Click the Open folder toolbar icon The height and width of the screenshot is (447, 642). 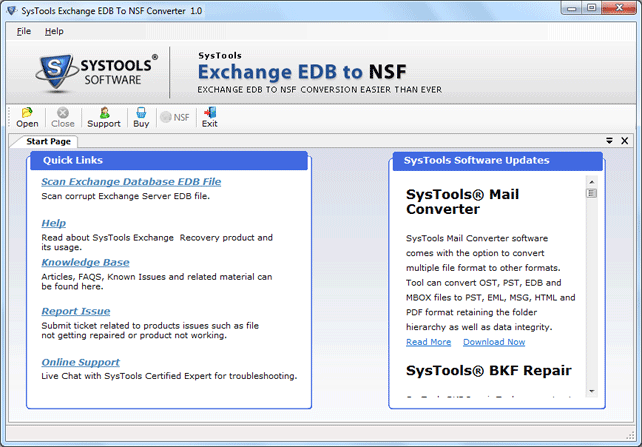coord(27,117)
